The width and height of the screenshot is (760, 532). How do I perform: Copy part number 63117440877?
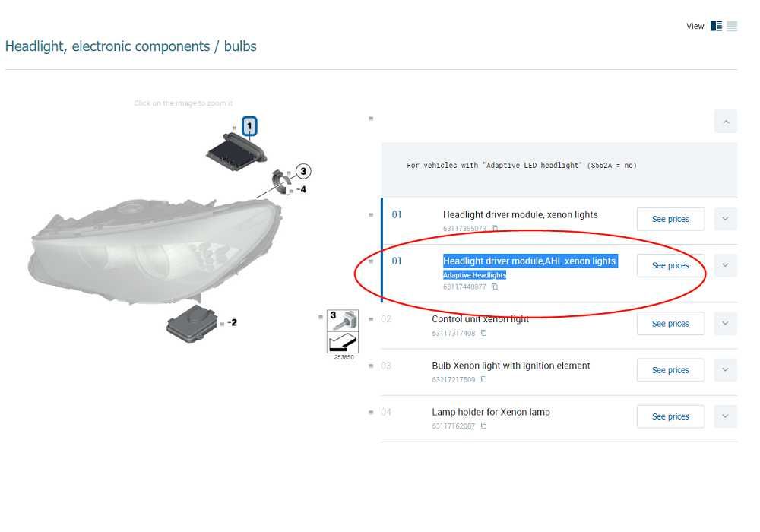pos(495,287)
